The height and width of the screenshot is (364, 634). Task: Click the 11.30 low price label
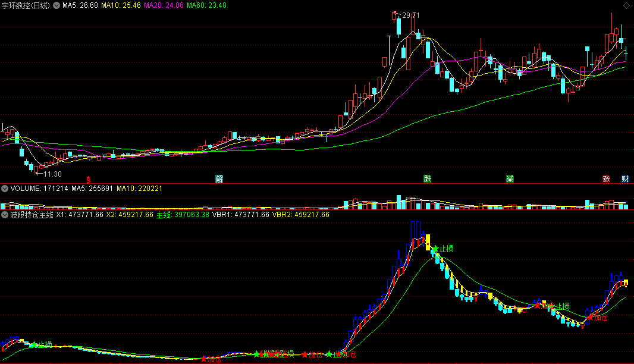(x=52, y=174)
